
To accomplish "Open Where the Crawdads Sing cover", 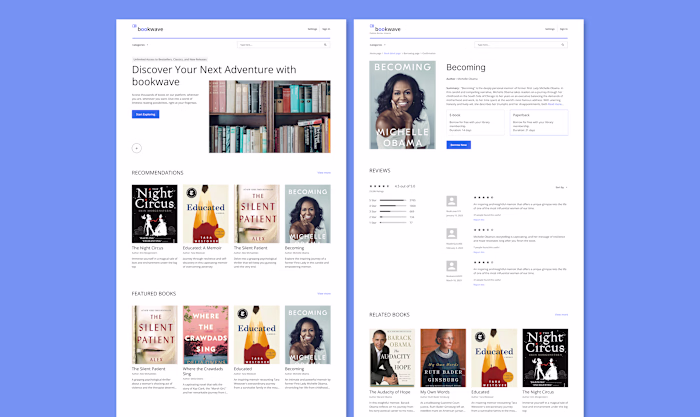I will (205, 335).
